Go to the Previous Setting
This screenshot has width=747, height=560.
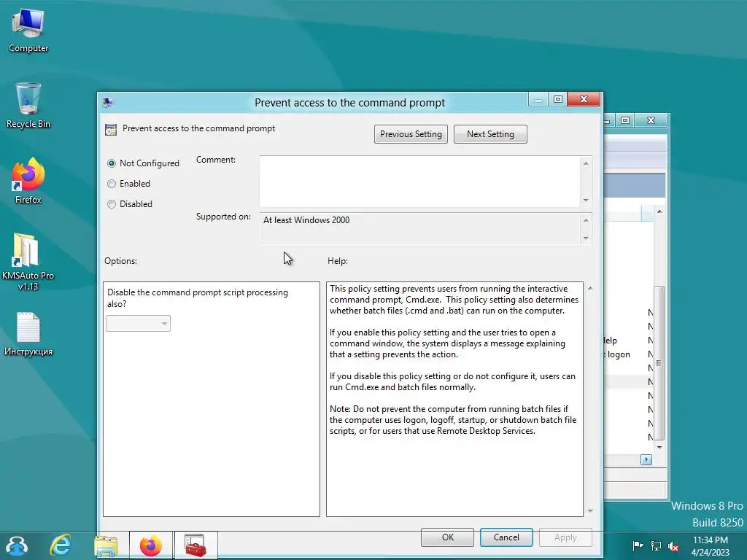click(x=411, y=134)
